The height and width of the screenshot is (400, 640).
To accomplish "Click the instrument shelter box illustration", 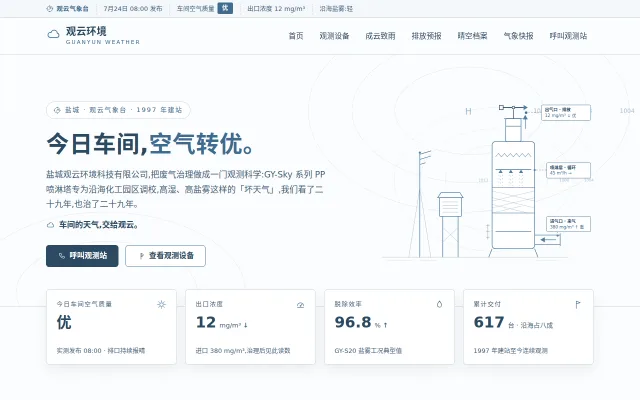I will [450, 205].
